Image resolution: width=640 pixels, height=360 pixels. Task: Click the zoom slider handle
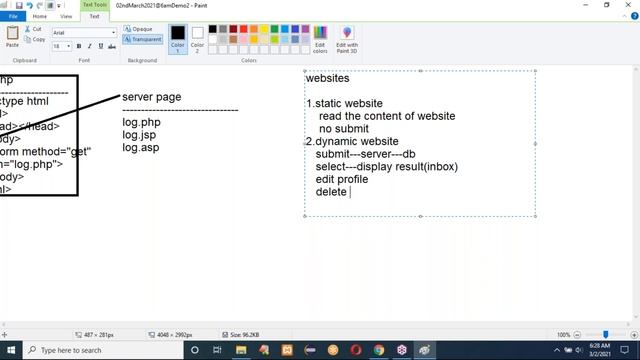click(x=606, y=335)
